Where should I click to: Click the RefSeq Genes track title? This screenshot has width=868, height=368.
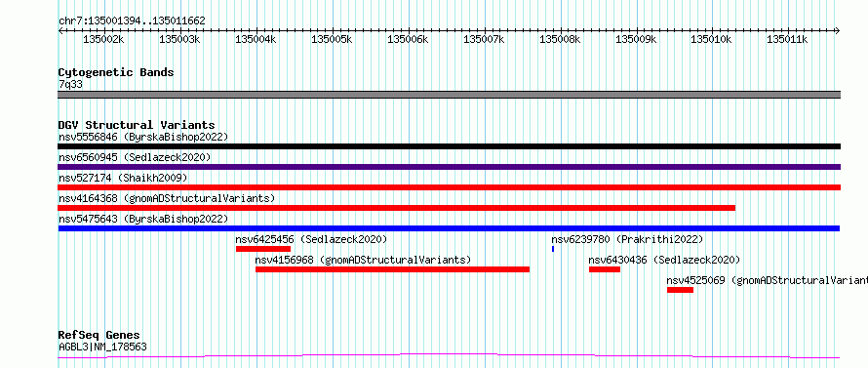pyautogui.click(x=99, y=336)
